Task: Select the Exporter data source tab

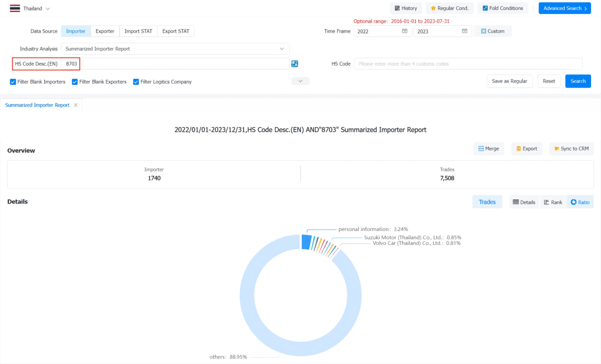Action: click(105, 31)
